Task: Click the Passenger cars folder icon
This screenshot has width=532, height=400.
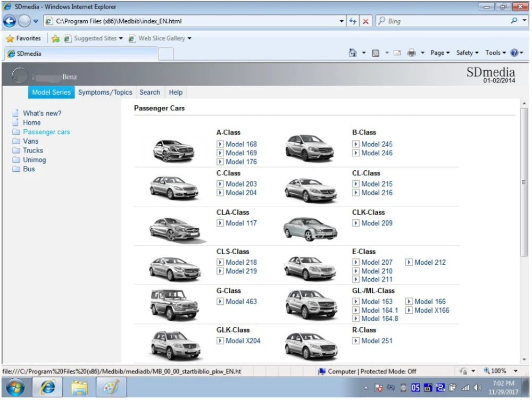Action: click(16, 131)
